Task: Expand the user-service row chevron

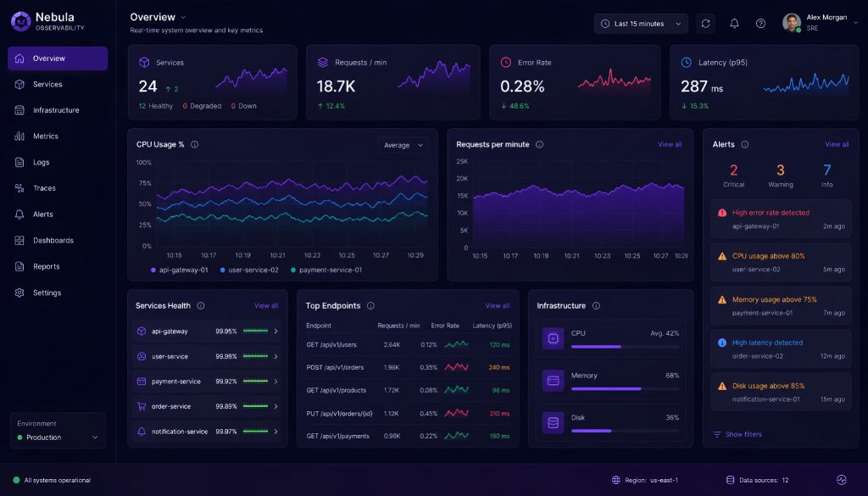Action: pyautogui.click(x=275, y=356)
